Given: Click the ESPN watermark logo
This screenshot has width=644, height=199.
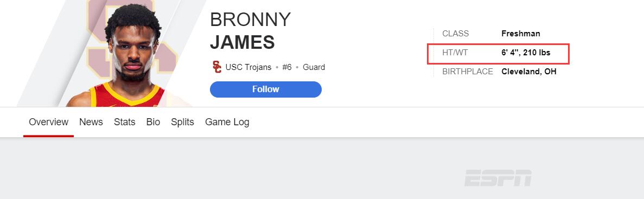Looking at the screenshot, I should click(x=498, y=178).
